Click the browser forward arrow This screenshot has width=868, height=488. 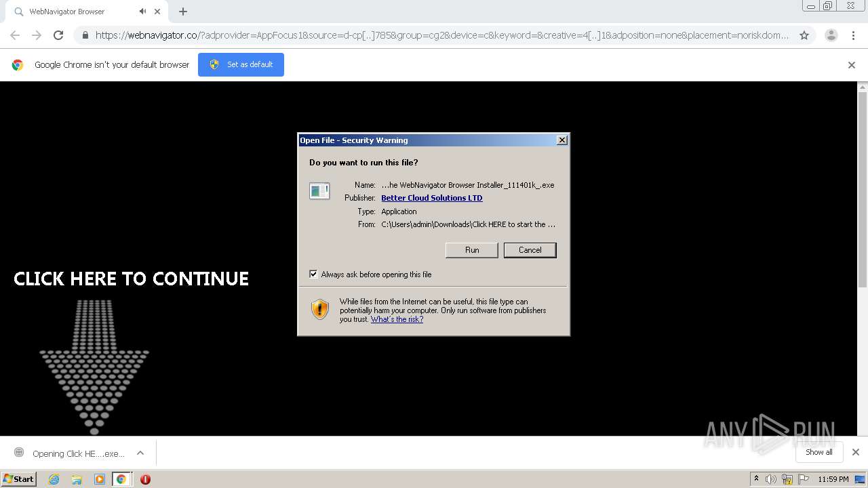point(37,35)
